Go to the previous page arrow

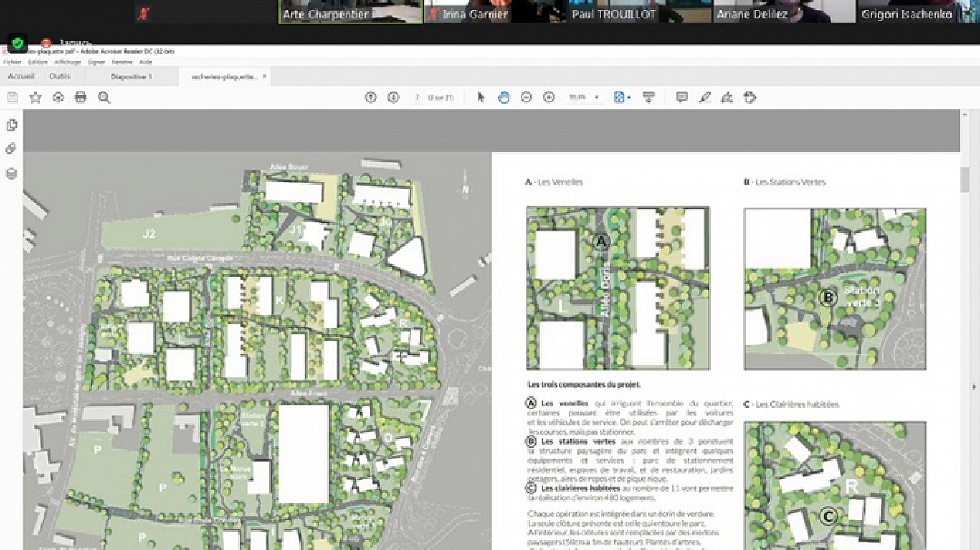pyautogui.click(x=370, y=97)
